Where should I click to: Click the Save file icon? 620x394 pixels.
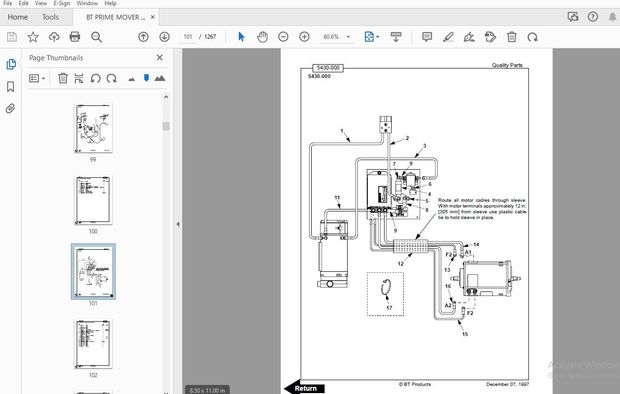coord(12,37)
